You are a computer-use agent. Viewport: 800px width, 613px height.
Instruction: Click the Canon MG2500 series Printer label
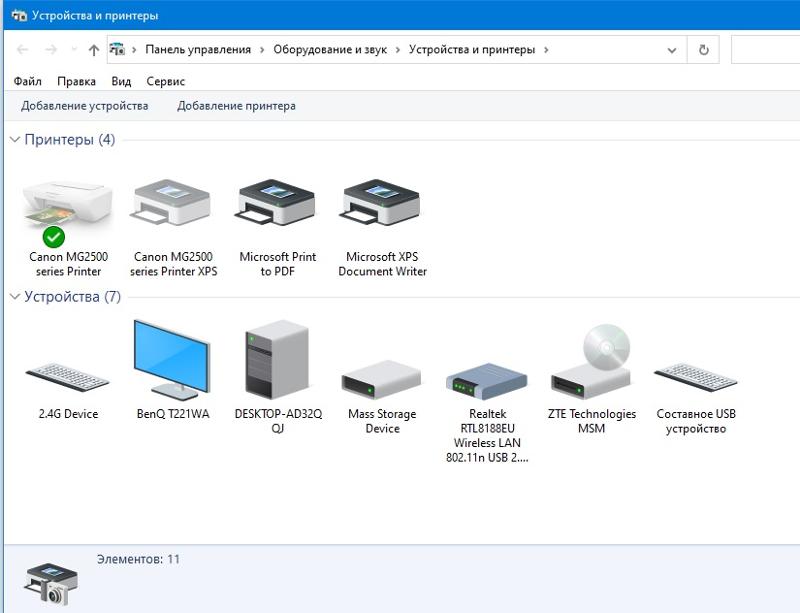68,264
